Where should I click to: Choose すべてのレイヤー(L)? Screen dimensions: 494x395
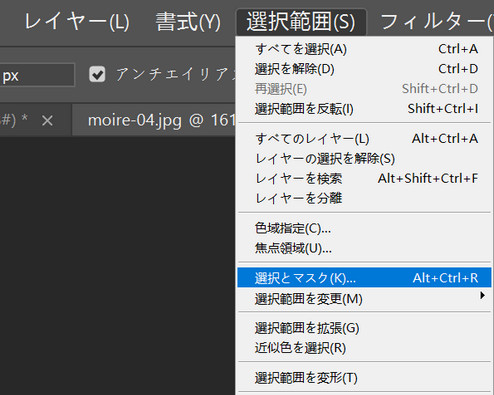click(364, 138)
